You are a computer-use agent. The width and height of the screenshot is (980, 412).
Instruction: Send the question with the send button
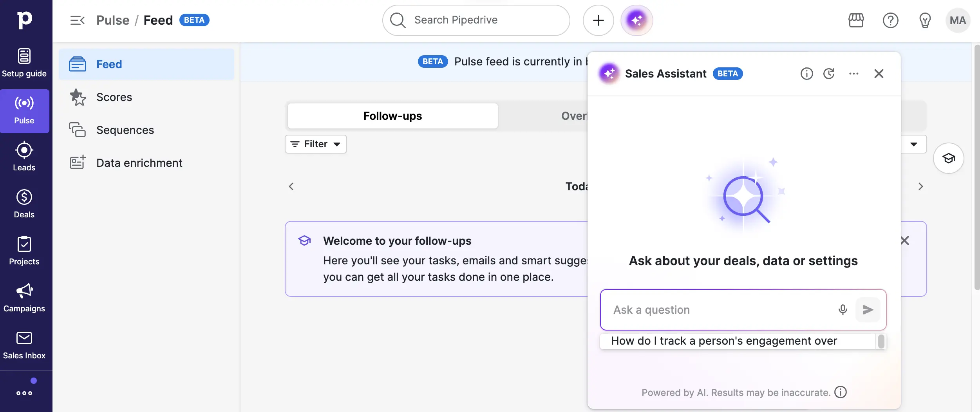pyautogui.click(x=868, y=310)
